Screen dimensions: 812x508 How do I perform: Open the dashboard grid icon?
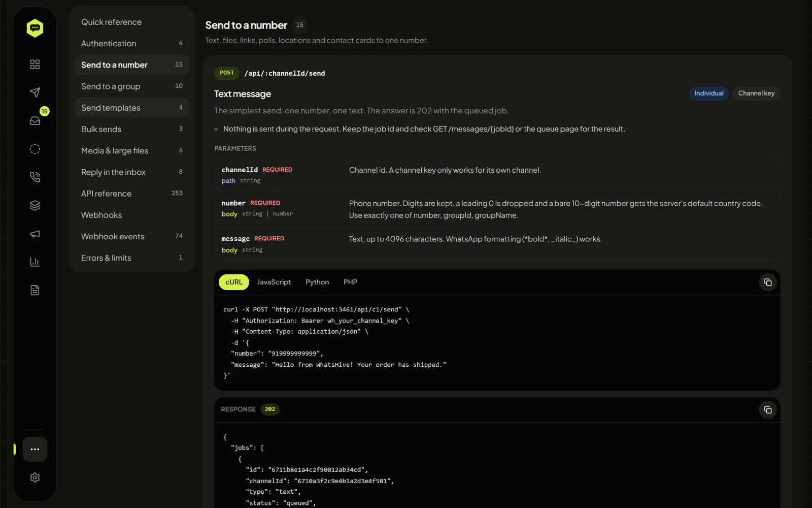coord(35,65)
